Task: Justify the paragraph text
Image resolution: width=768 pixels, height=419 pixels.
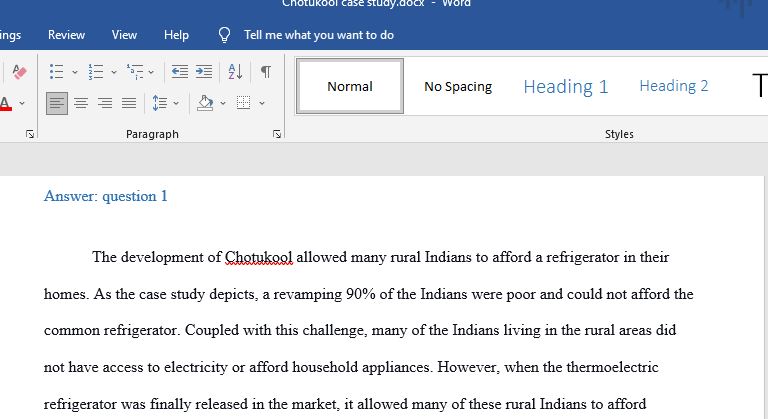Action: click(129, 103)
